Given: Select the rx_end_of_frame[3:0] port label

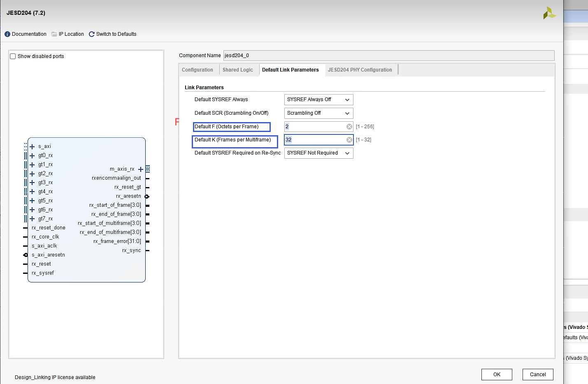Looking at the screenshot, I should [x=116, y=214].
